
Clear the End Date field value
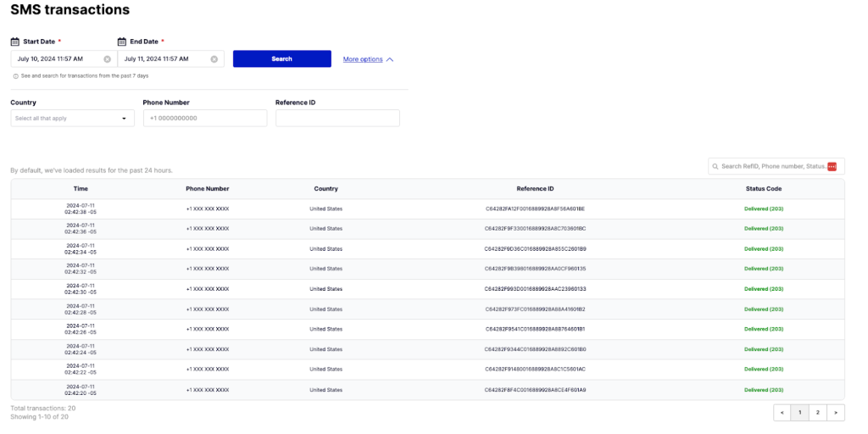[x=214, y=59]
